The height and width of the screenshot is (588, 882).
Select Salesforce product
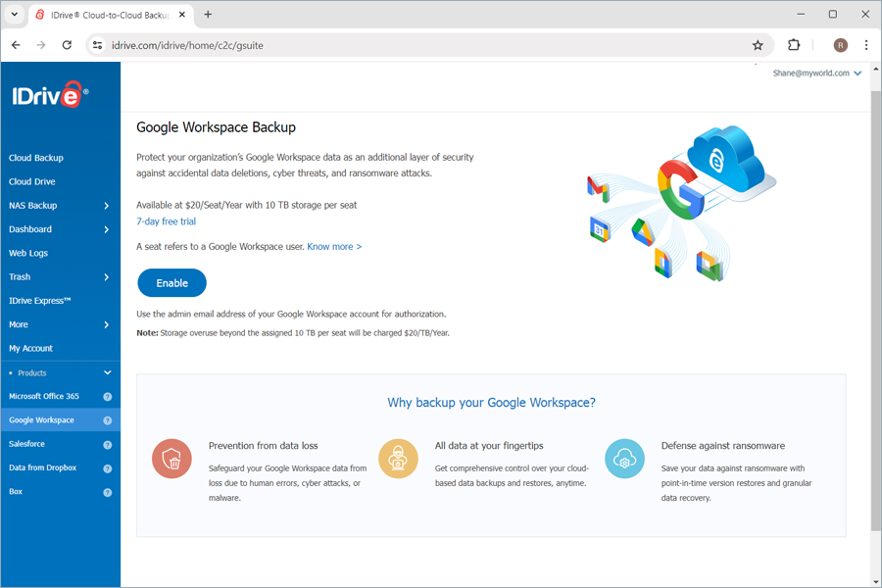click(26, 444)
